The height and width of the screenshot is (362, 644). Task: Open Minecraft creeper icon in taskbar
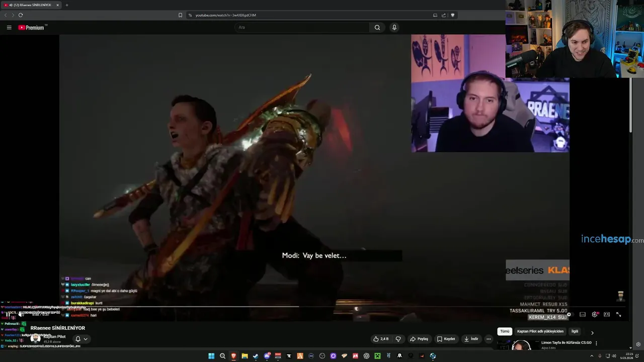[377, 356]
